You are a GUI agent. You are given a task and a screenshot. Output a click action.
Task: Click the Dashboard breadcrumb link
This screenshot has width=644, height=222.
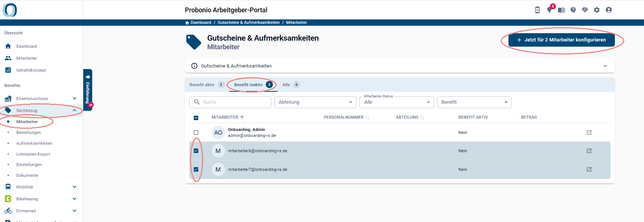(201, 23)
